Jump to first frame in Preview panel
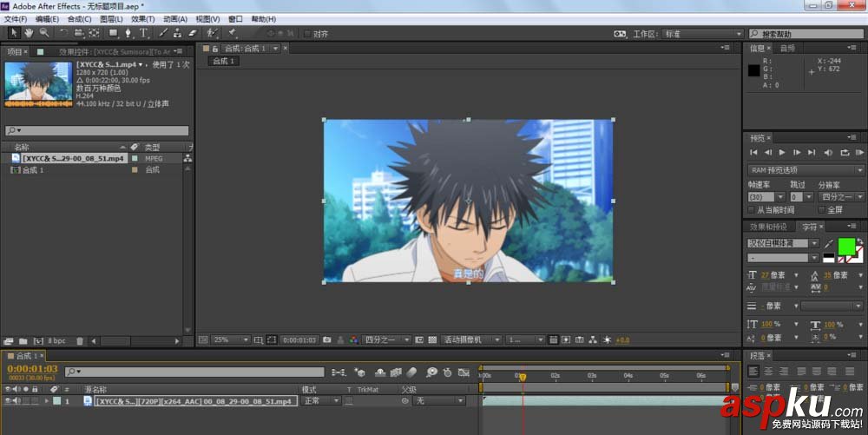Viewport: 868px width, 435px height. tap(753, 152)
